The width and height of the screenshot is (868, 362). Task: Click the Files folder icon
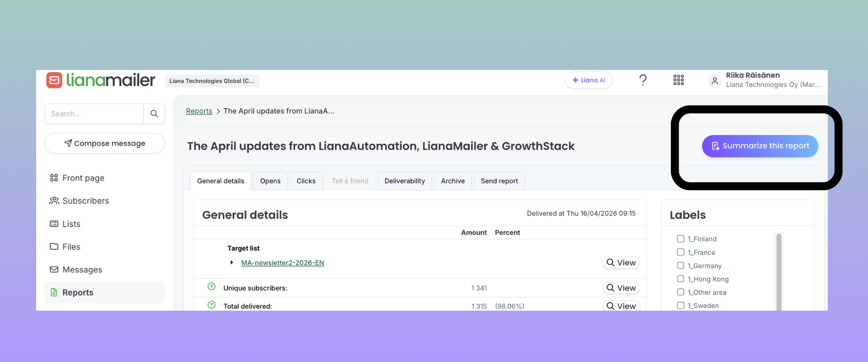point(54,246)
